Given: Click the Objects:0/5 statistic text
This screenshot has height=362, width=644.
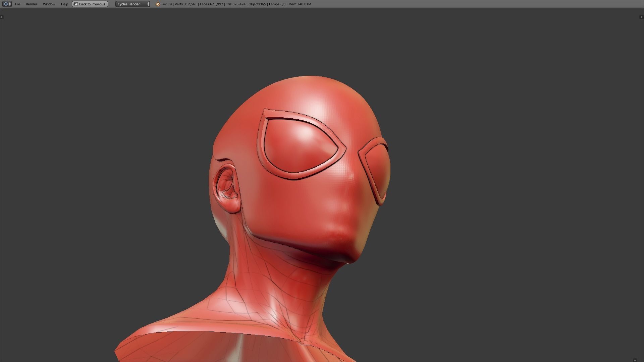Looking at the screenshot, I should 257,4.
